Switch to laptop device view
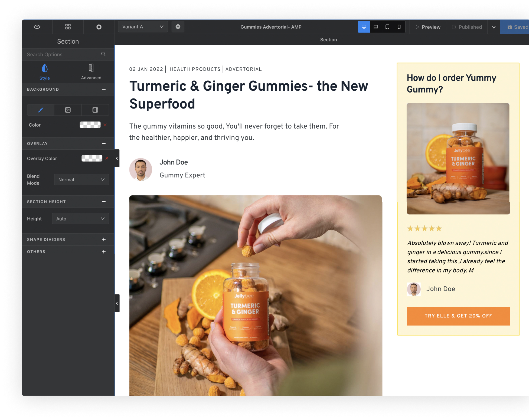529x420 pixels. tap(375, 27)
